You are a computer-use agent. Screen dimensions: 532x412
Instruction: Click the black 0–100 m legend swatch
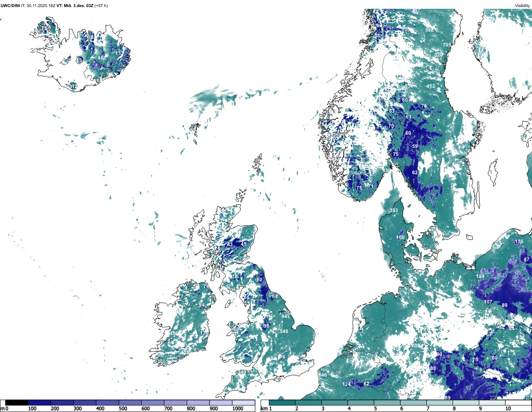tap(17, 402)
